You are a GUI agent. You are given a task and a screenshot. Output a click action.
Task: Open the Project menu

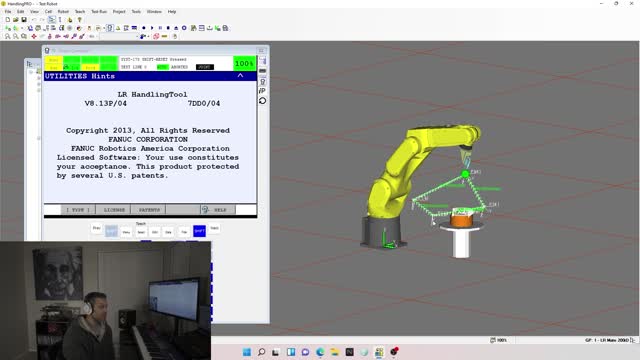coord(119,11)
